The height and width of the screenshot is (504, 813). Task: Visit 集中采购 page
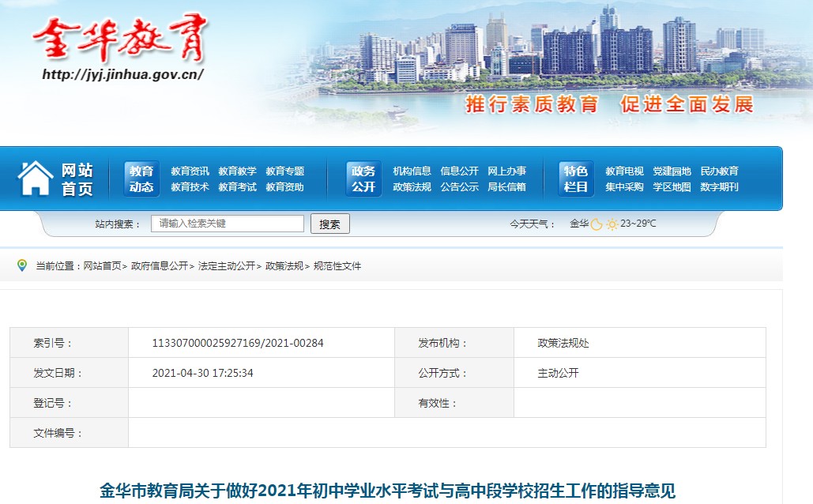624,186
